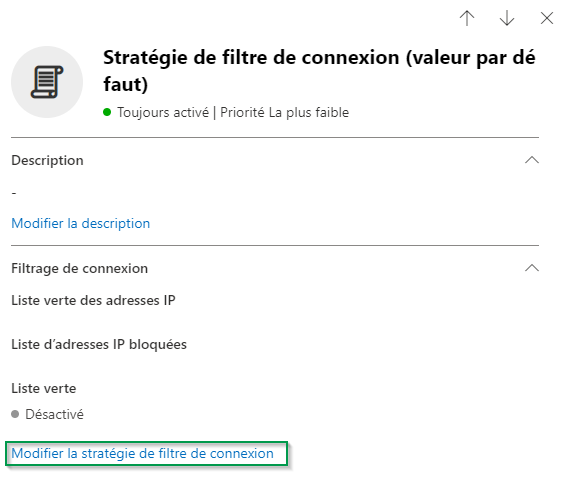Go to previous item with up arrow
The height and width of the screenshot is (484, 563).
[x=467, y=18]
